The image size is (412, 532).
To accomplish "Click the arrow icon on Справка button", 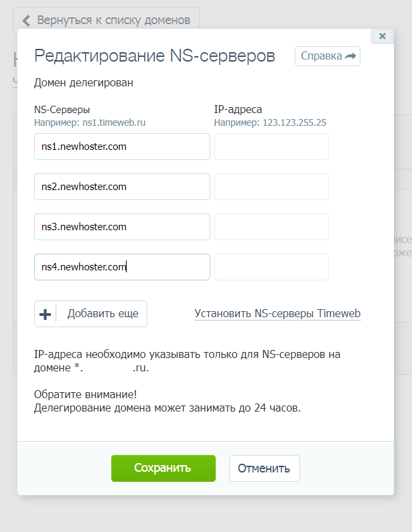I will click(350, 56).
